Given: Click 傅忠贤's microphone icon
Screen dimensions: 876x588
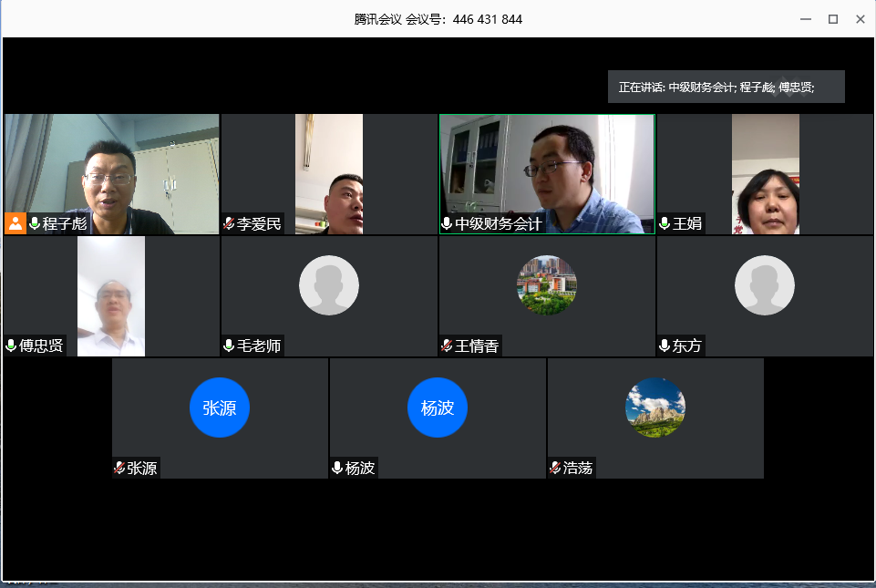Looking at the screenshot, I should coord(11,346).
